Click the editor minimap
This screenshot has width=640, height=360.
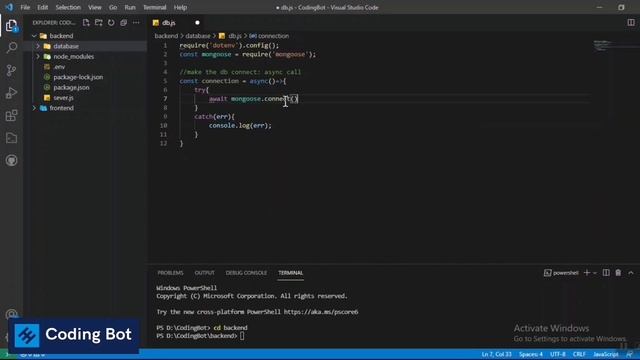603,45
